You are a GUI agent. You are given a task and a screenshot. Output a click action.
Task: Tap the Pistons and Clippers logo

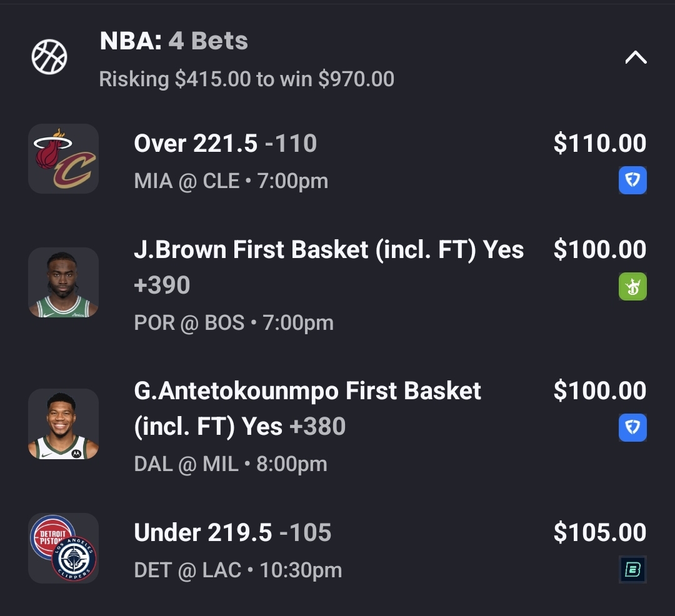pyautogui.click(x=63, y=548)
